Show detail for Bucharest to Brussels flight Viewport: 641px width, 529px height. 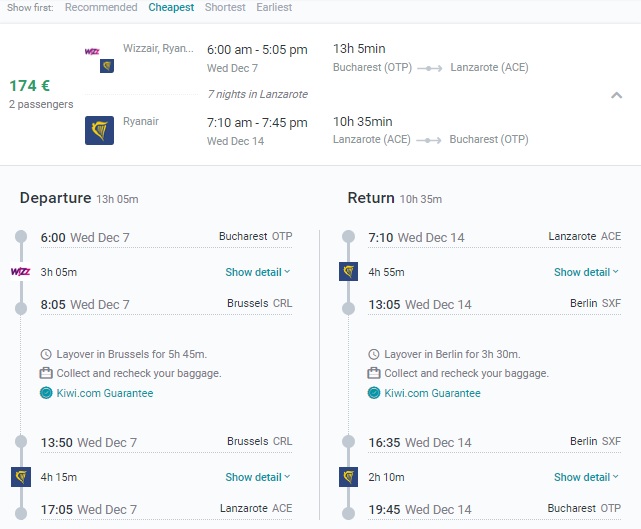coord(257,272)
